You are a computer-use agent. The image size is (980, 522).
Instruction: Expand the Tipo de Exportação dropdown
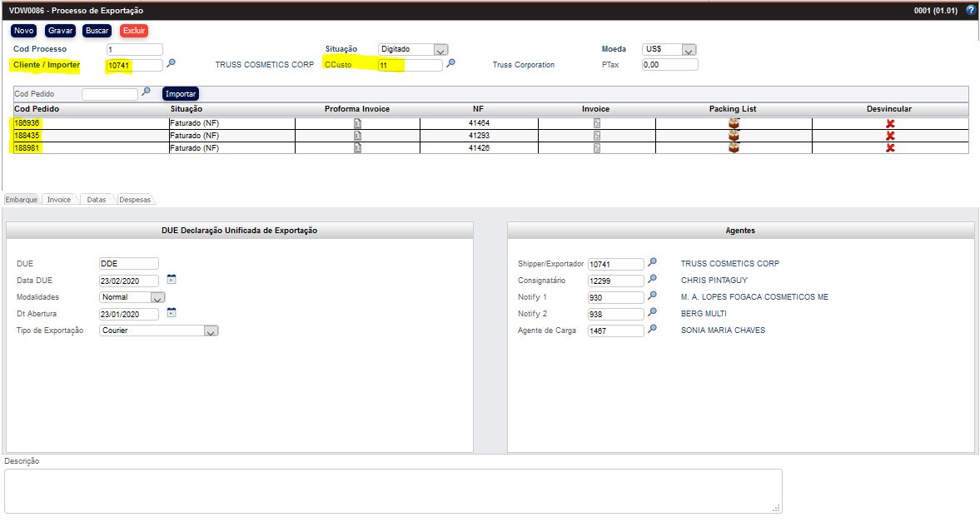tap(211, 331)
